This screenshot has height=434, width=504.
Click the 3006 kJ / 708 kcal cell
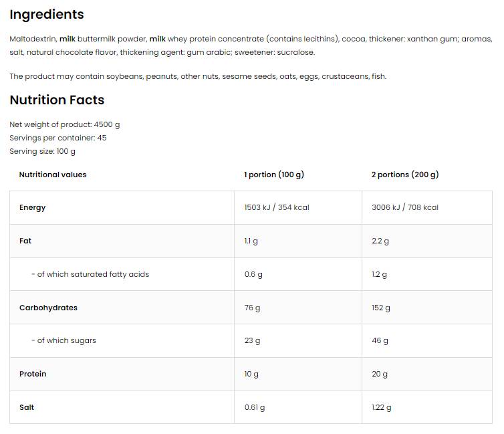pos(405,207)
